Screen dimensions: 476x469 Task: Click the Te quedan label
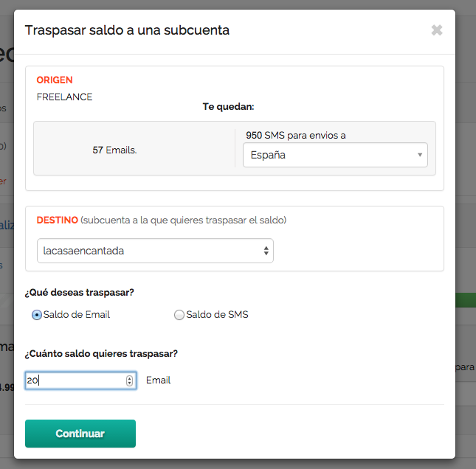coord(228,107)
